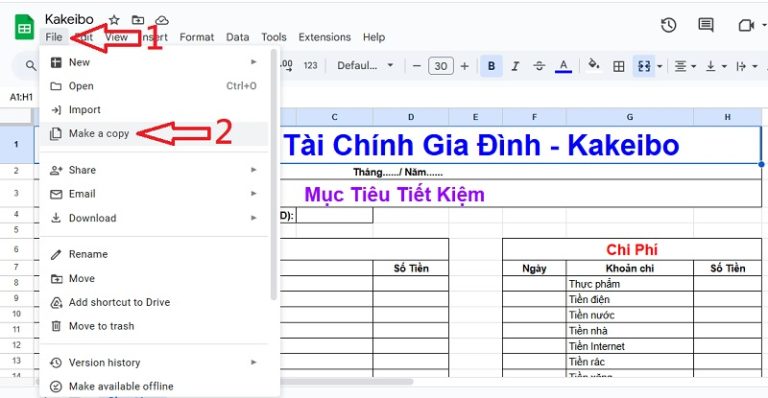Open the text wrapping dropdown arrow
The image size is (768, 398).
(755, 66)
